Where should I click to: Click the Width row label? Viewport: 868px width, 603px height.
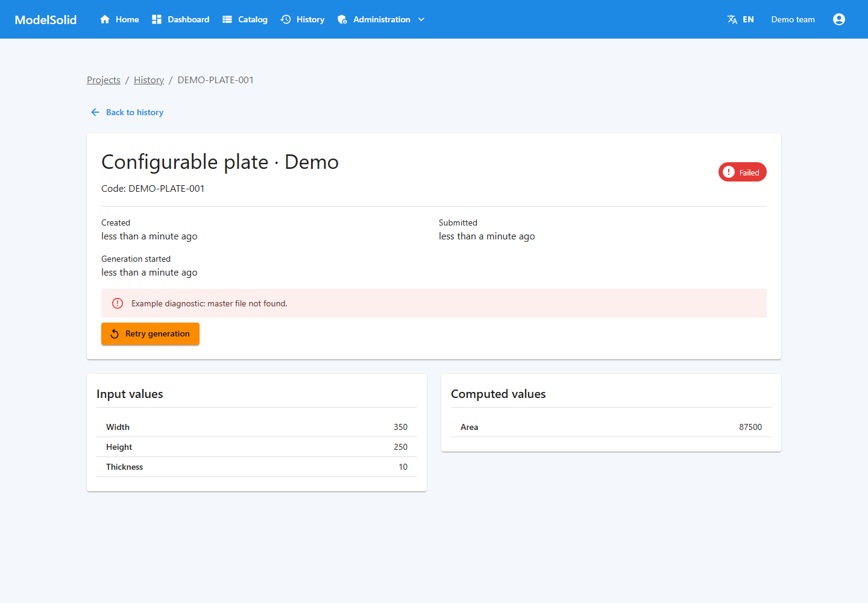118,427
